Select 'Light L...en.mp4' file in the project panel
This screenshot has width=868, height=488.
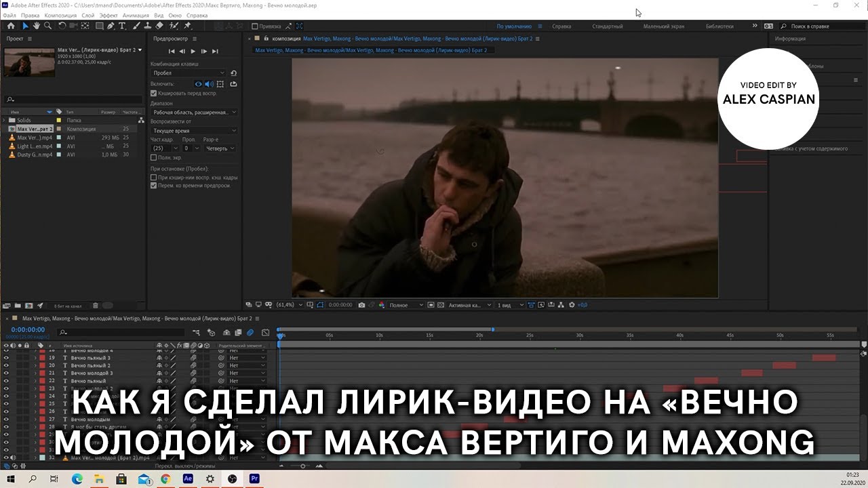pos(34,146)
